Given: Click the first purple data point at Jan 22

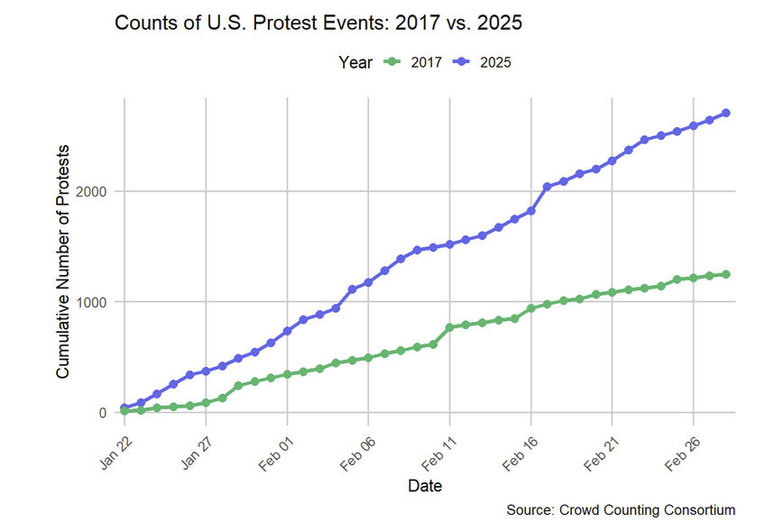Looking at the screenshot, I should [x=124, y=408].
